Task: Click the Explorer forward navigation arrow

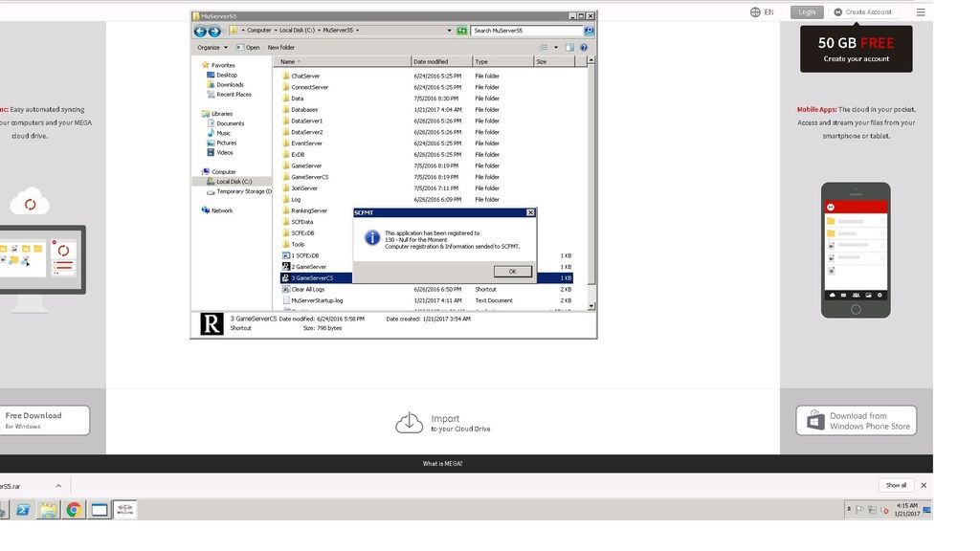Action: (x=214, y=31)
